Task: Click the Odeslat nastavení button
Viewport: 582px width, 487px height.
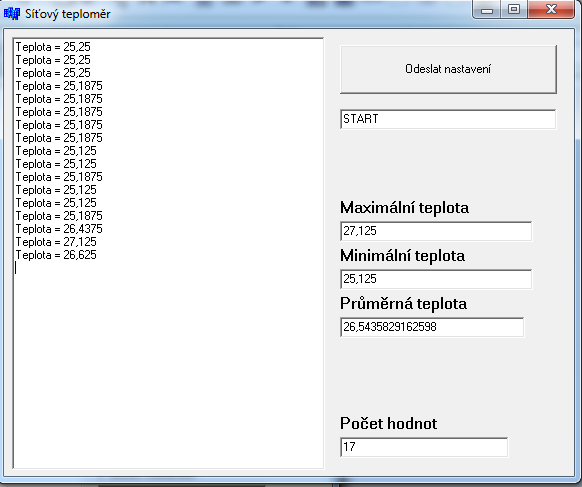Action: (x=448, y=69)
